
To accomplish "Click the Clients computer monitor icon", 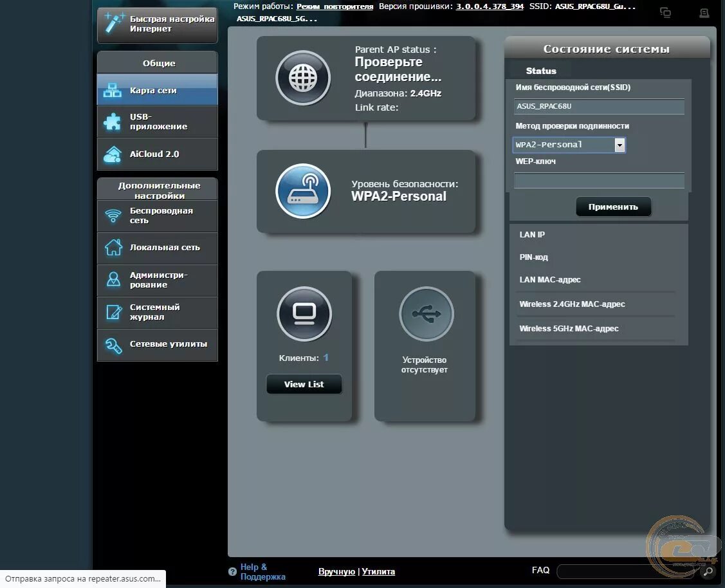I will pyautogui.click(x=304, y=314).
